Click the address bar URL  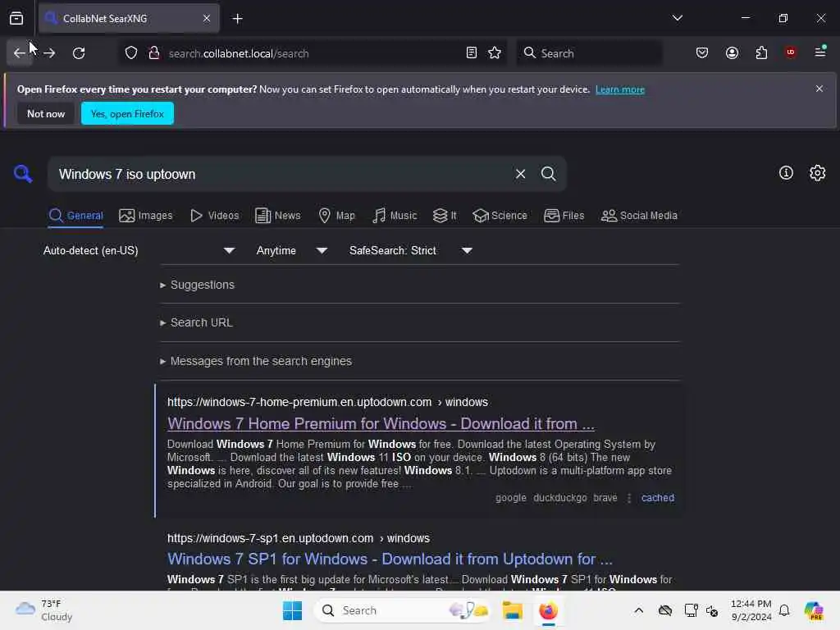[239, 53]
